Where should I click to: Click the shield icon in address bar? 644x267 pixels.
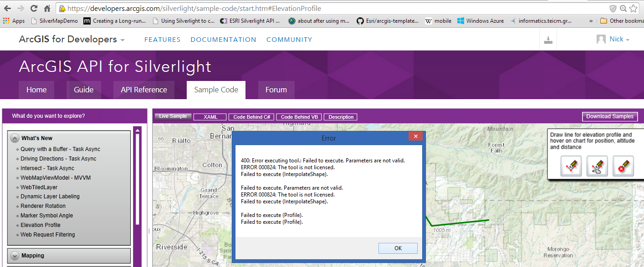point(613,8)
